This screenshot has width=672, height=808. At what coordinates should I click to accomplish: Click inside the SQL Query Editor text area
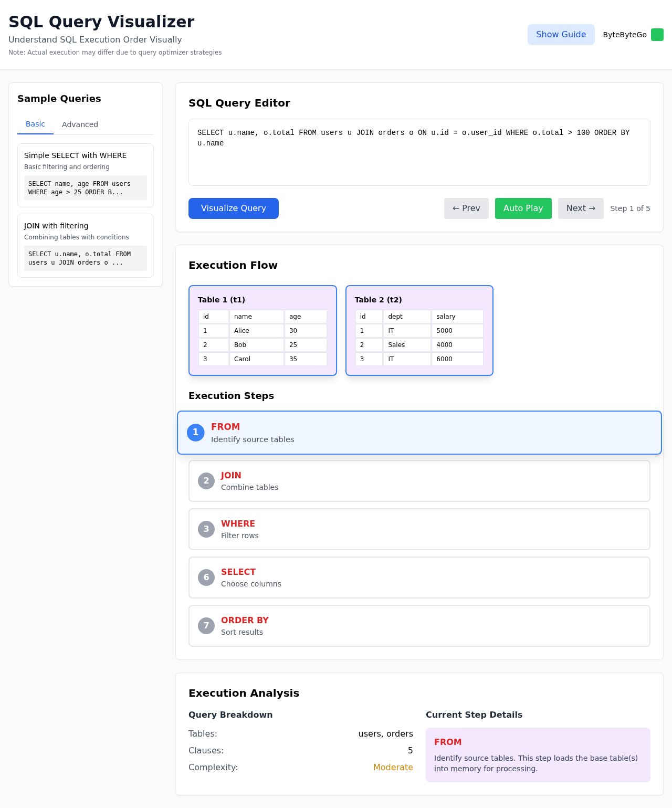tap(419, 152)
